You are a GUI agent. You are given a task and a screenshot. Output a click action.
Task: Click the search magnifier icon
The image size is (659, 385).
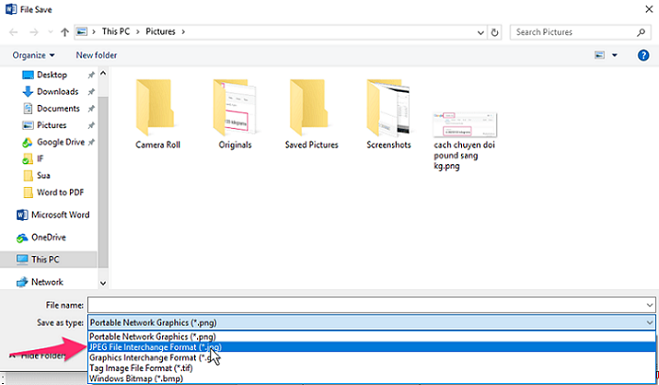click(x=641, y=32)
